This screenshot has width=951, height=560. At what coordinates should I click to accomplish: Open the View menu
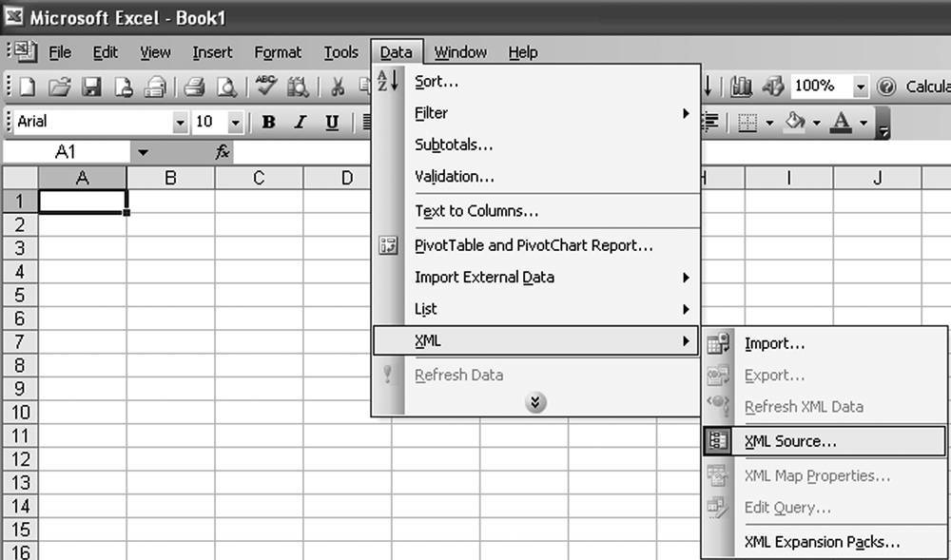155,52
